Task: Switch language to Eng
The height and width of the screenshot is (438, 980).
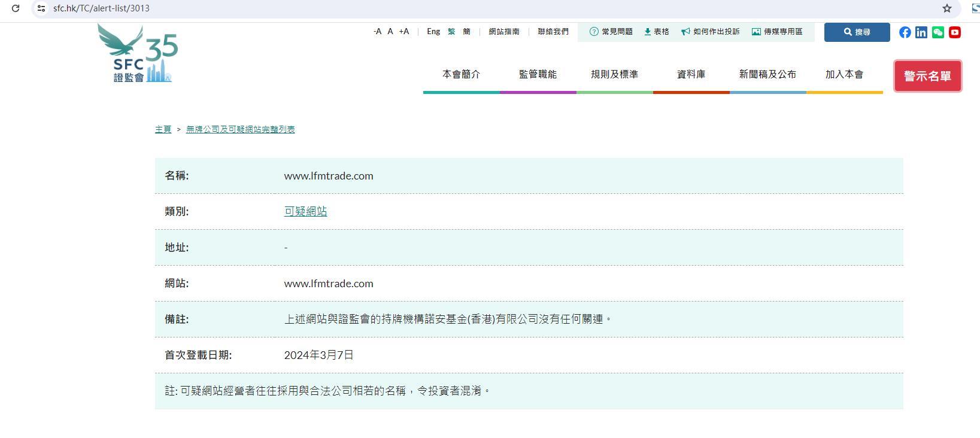Action: pyautogui.click(x=433, y=32)
